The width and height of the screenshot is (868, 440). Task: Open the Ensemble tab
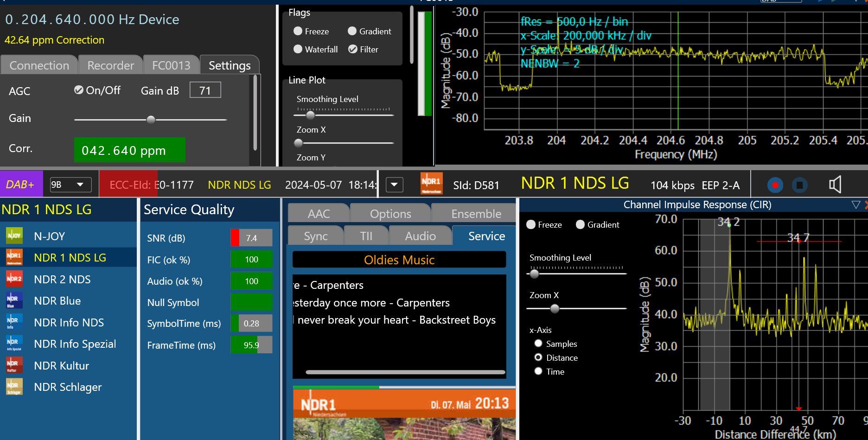[x=476, y=214]
